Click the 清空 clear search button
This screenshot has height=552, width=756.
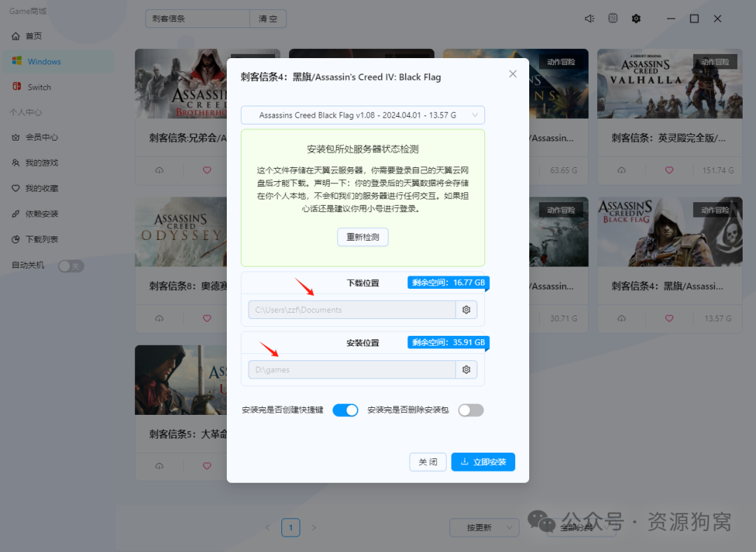click(x=268, y=19)
